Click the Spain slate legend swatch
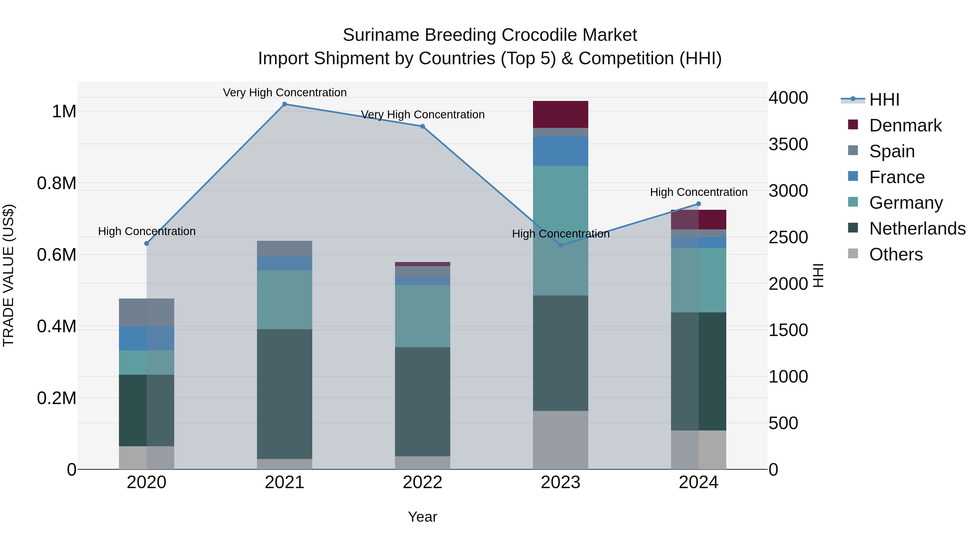980x551 pixels. tap(853, 150)
